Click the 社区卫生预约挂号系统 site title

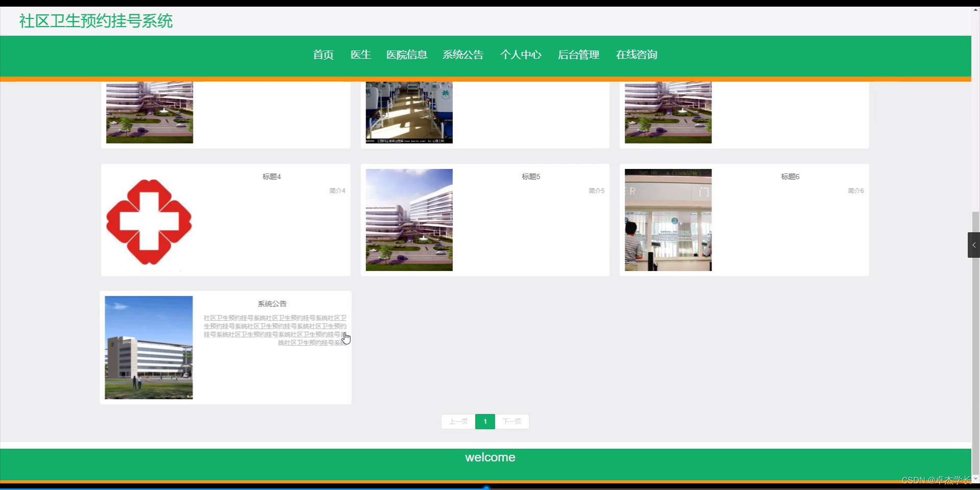pyautogui.click(x=95, y=21)
